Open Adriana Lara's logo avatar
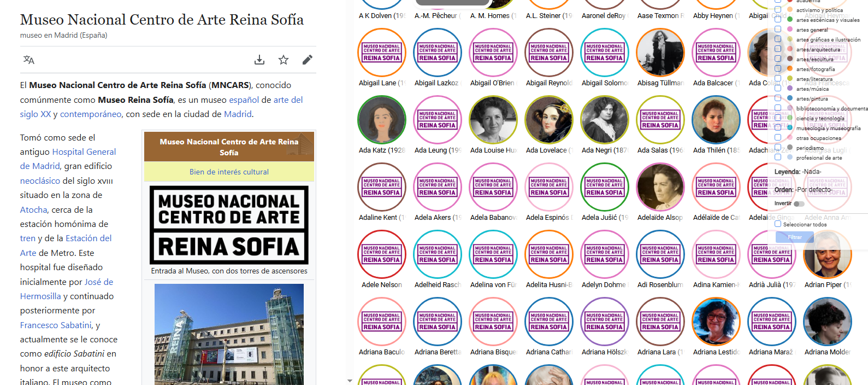 click(660, 322)
